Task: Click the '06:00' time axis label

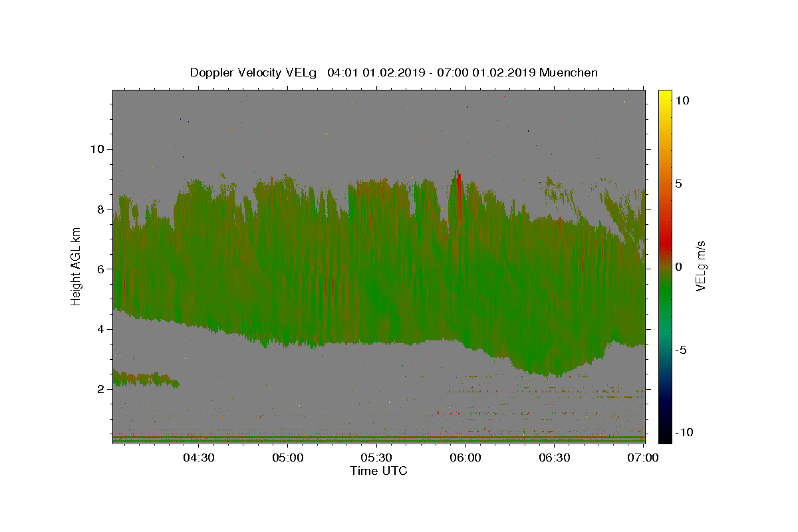Action: coord(465,458)
